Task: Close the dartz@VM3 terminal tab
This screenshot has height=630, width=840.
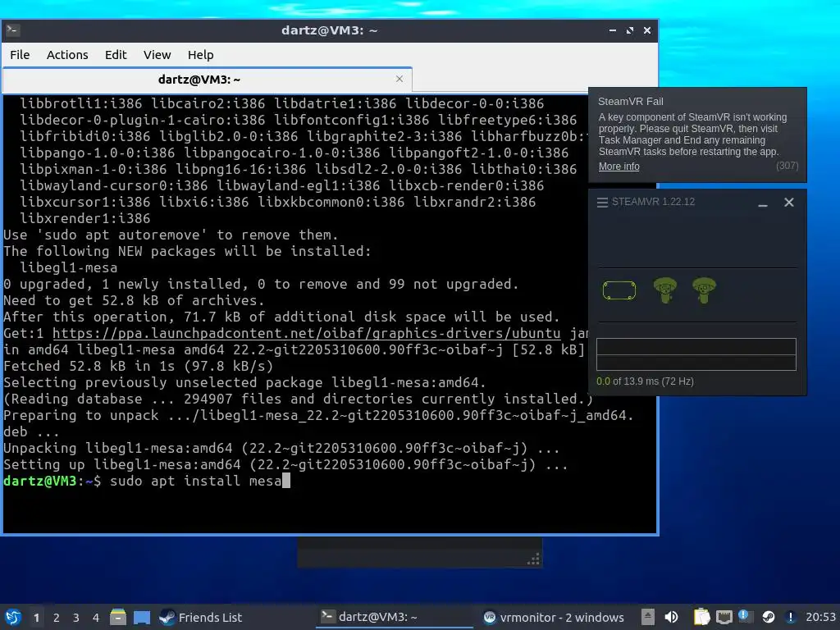Action: click(x=399, y=79)
